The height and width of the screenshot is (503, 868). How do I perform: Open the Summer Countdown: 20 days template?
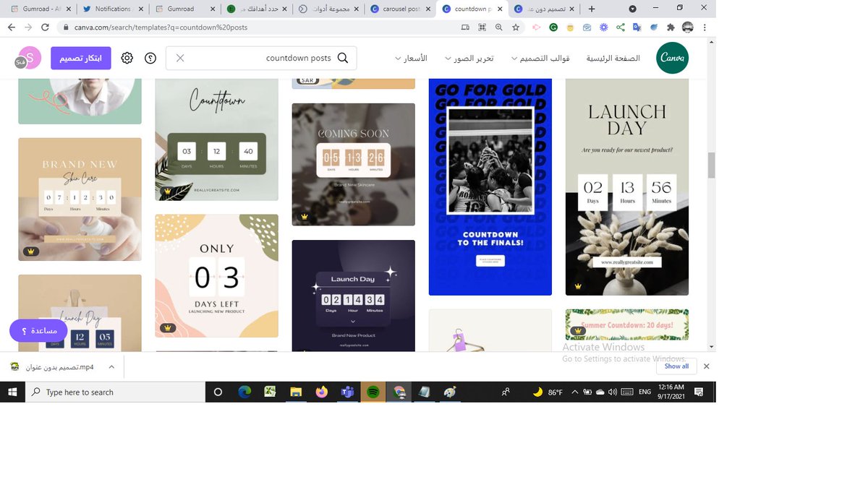(627, 324)
